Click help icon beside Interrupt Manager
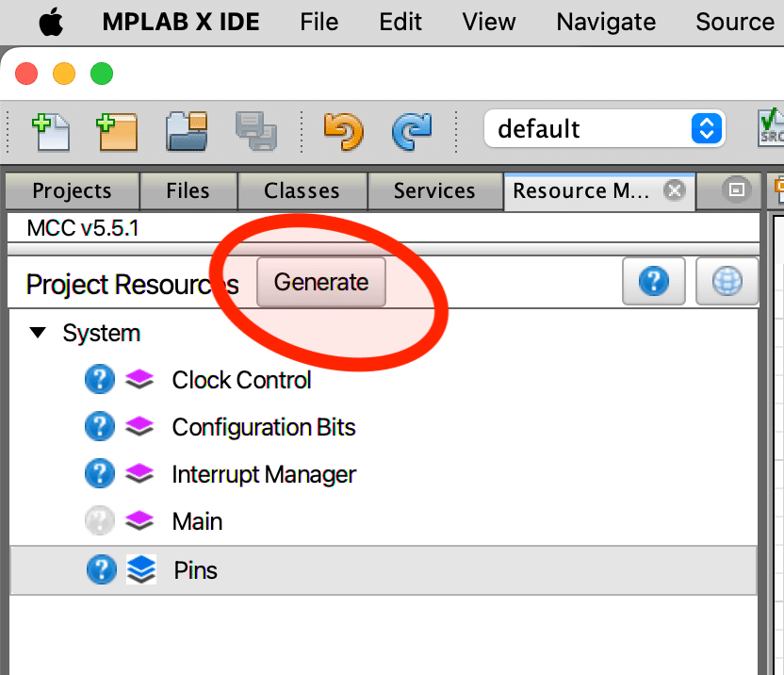 coord(100,473)
